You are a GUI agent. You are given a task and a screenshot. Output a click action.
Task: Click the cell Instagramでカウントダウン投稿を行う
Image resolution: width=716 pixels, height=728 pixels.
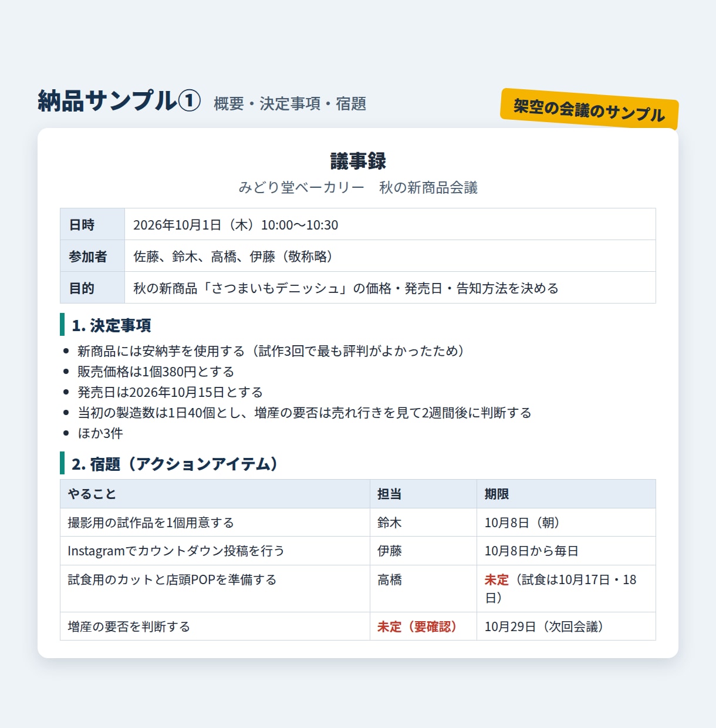pos(215,551)
